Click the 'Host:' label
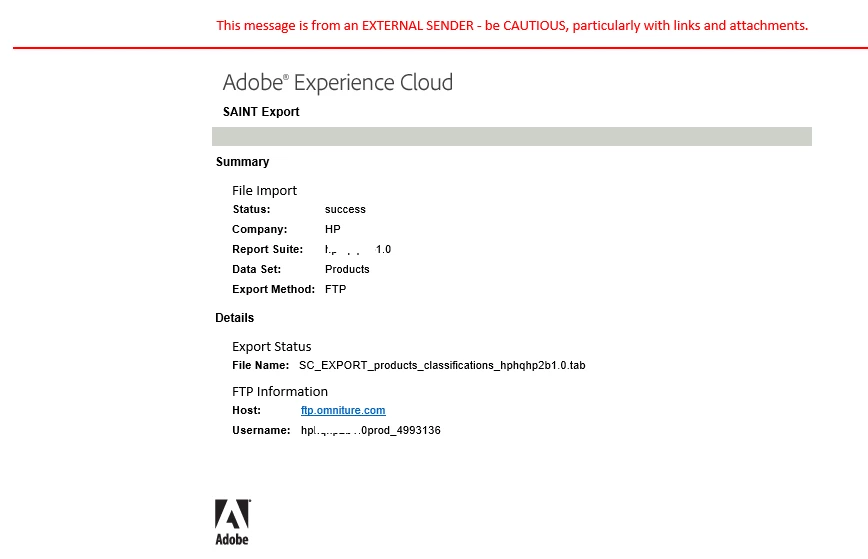Viewport: 868px width, 559px height. [246, 410]
